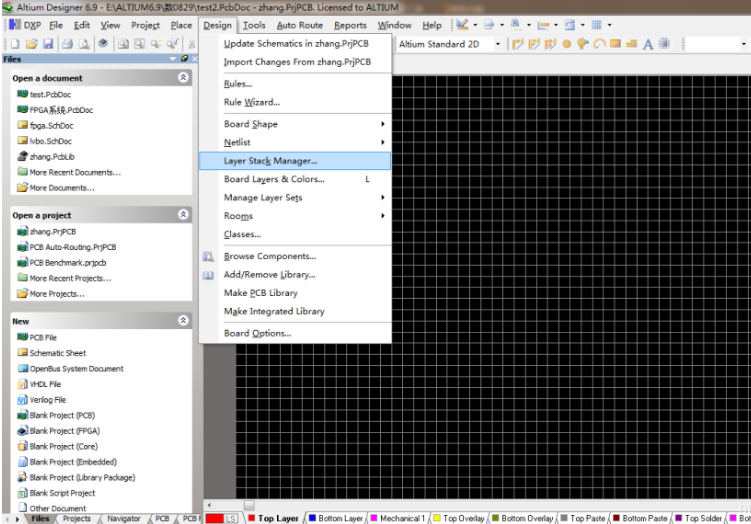Click the zoom filtered objects icon

(172, 44)
